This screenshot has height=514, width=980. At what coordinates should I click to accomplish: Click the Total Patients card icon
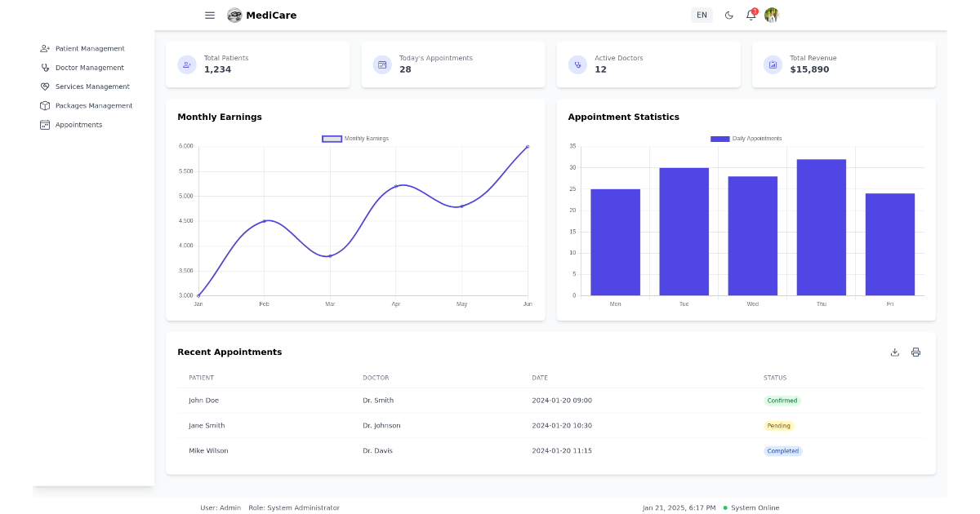[186, 64]
